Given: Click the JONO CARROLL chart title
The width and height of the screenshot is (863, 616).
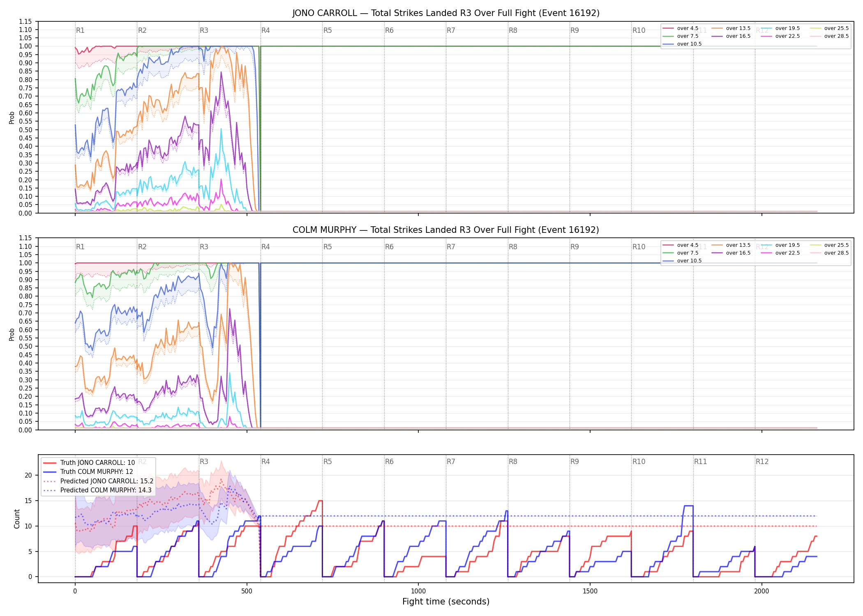Looking at the screenshot, I should coord(446,13).
